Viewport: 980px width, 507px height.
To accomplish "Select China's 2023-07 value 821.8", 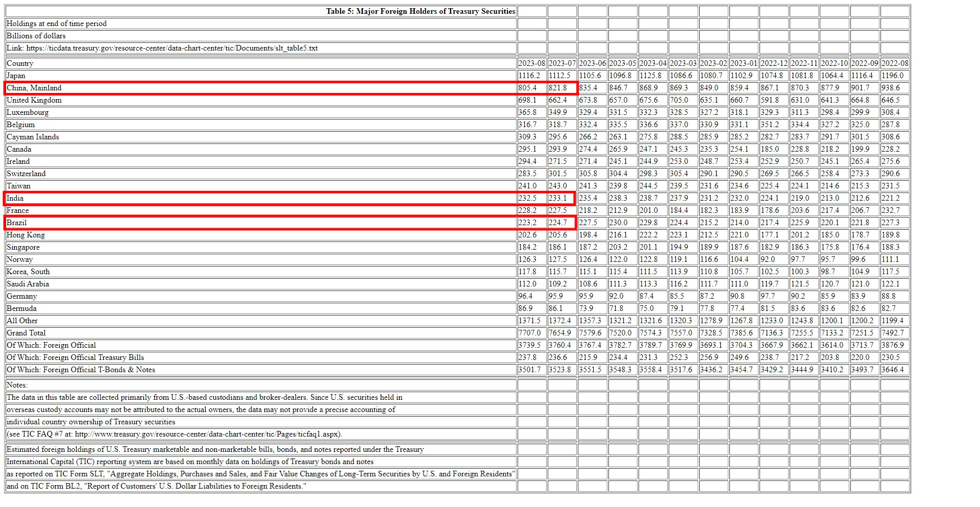I will click(x=562, y=88).
